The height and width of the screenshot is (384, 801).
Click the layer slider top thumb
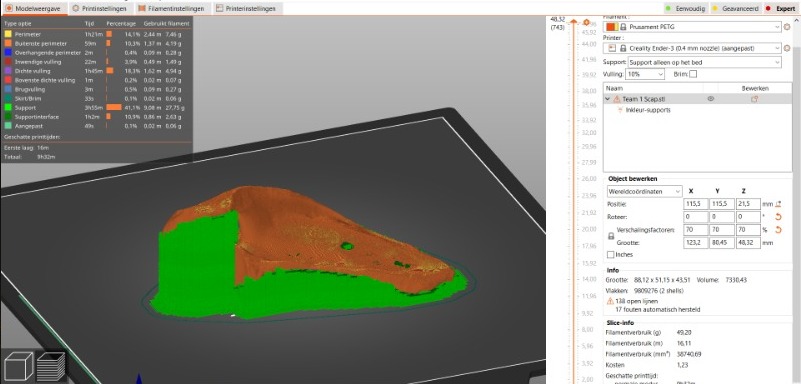coord(574,22)
